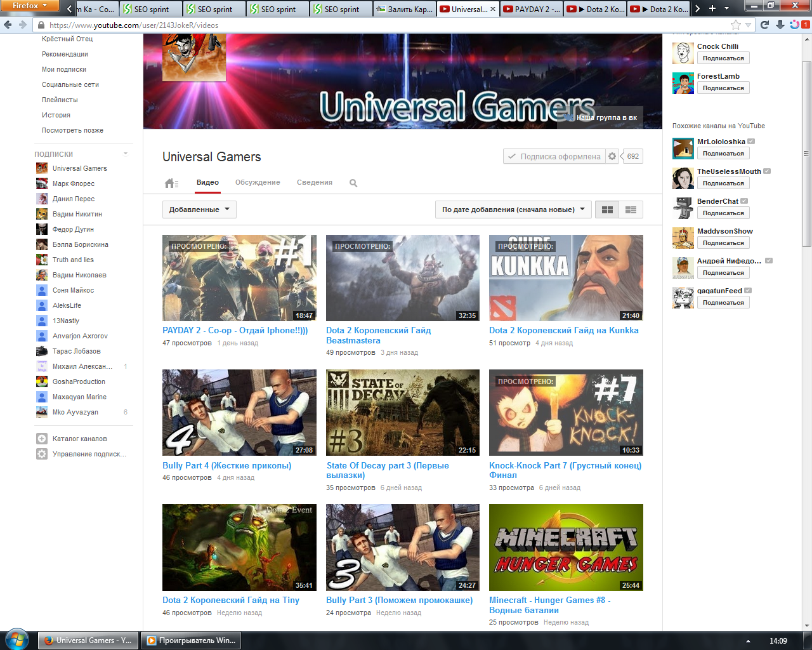Switch to the Обсуждение tab

point(258,182)
